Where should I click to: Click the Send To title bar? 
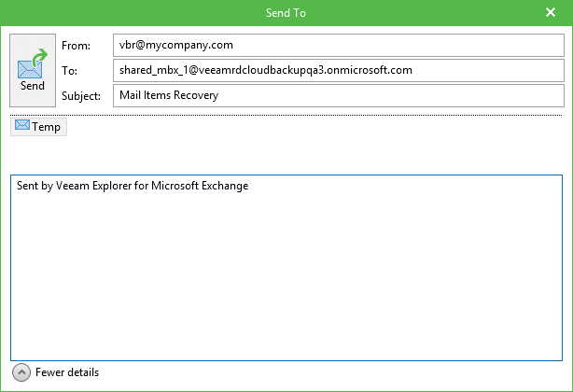(286, 13)
